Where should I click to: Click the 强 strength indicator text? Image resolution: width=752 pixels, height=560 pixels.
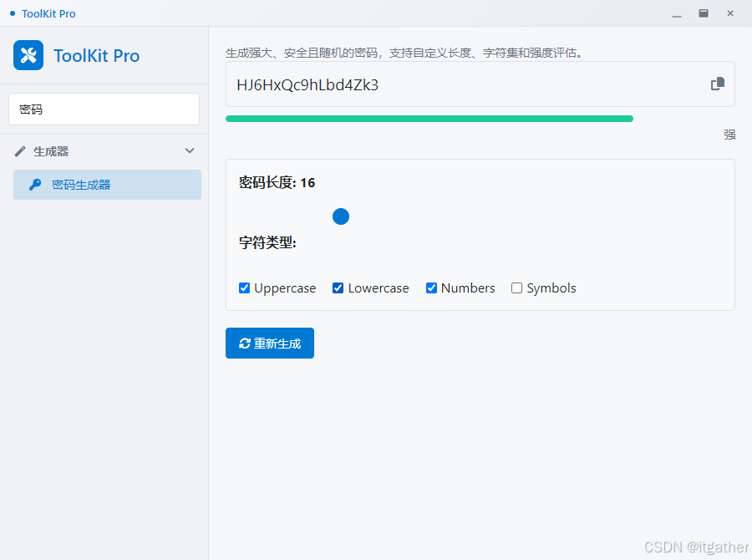click(729, 135)
